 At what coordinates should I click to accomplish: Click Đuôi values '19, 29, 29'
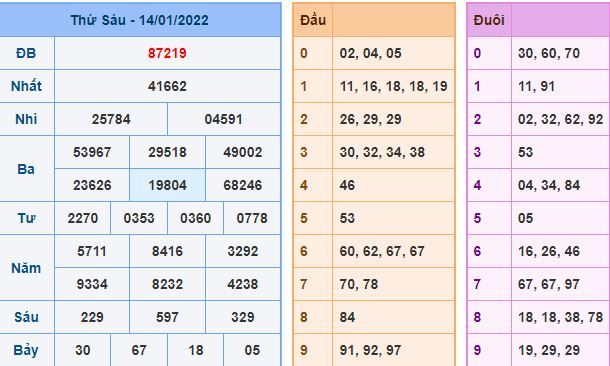point(549,351)
